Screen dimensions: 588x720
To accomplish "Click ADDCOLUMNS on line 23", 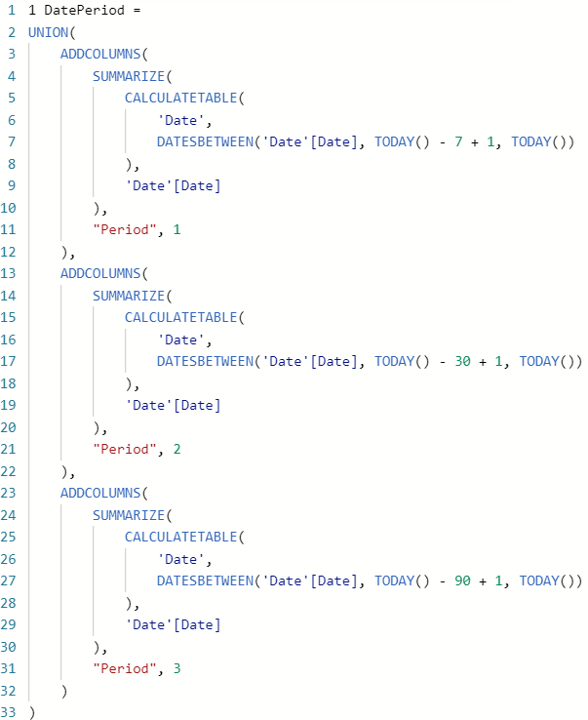I will coord(100,493).
